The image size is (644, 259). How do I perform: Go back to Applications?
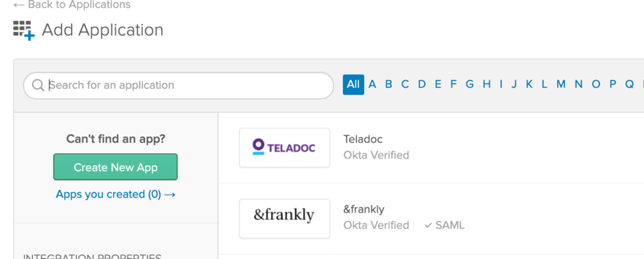tap(72, 5)
